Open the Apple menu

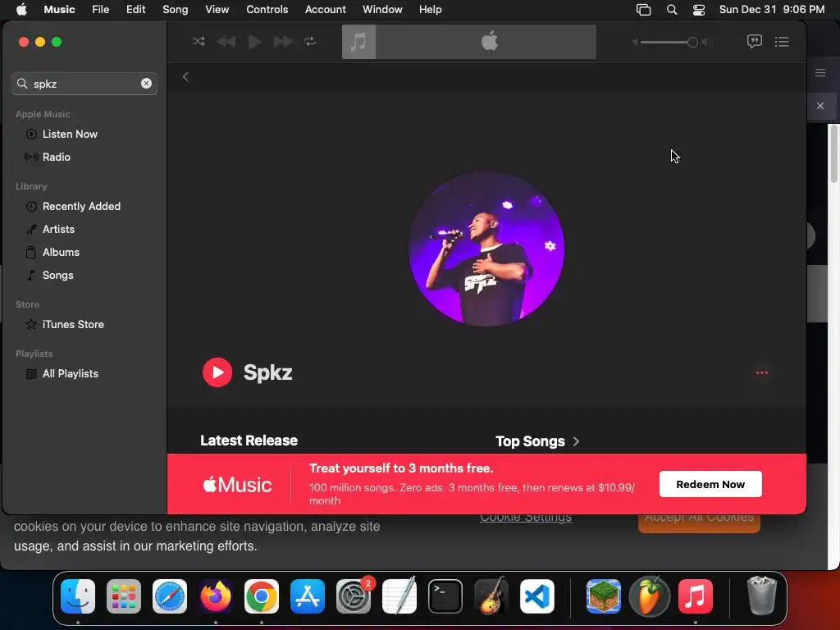[21, 10]
